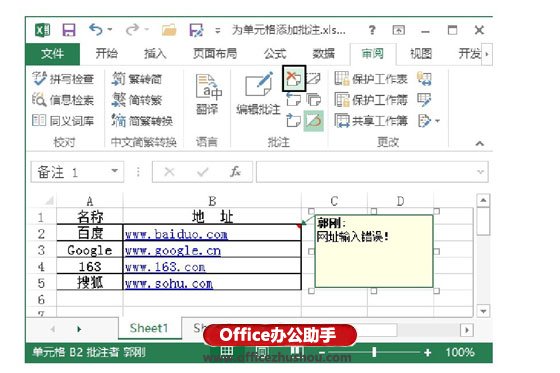Select the 审阅 ribbon tab
560x373 pixels.
(x=372, y=54)
